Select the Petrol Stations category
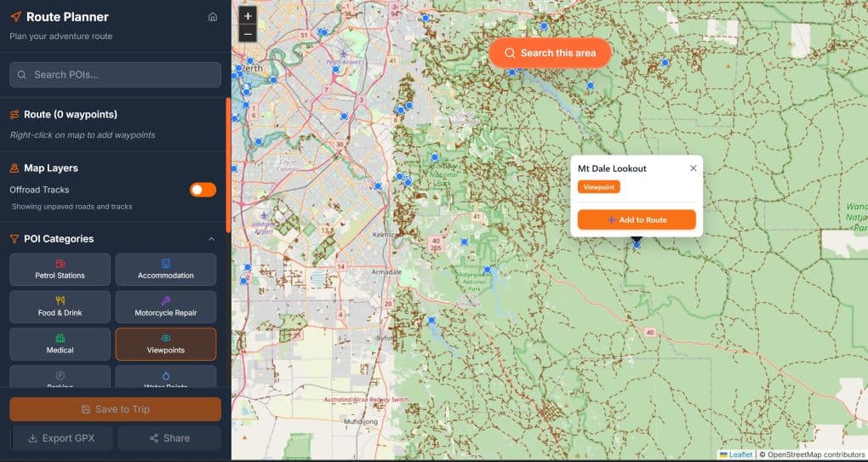Viewport: 868px width, 462px height. pos(60,270)
